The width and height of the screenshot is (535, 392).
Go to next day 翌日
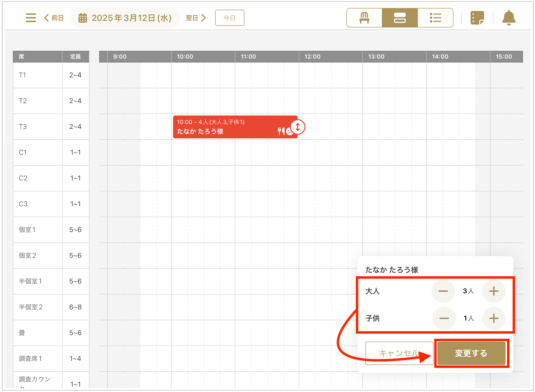pyautogui.click(x=196, y=18)
